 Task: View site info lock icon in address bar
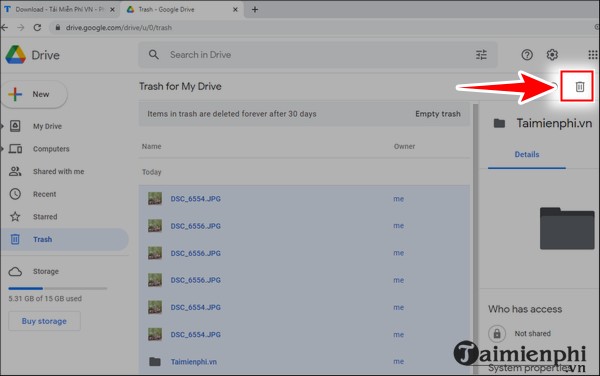click(58, 28)
